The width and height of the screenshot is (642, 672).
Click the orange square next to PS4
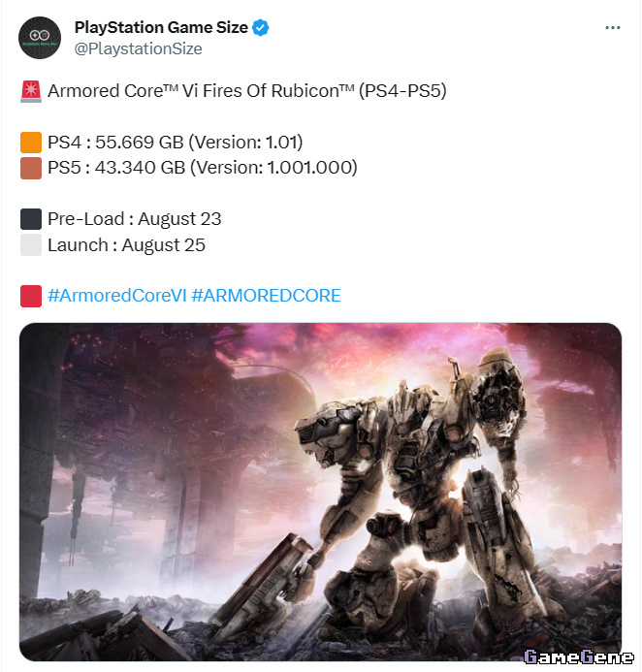click(31, 143)
